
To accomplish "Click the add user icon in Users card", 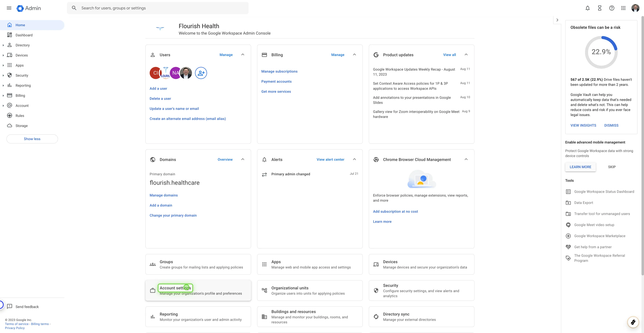I will tap(201, 73).
